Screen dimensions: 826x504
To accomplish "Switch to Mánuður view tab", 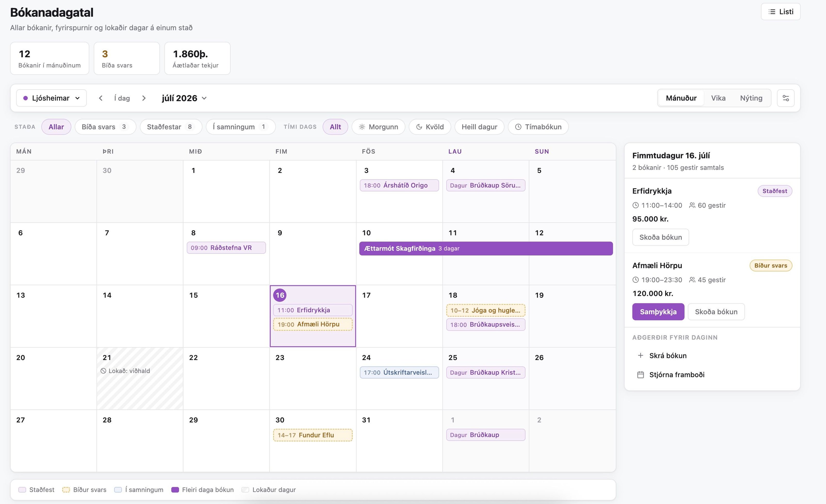I will coord(681,98).
